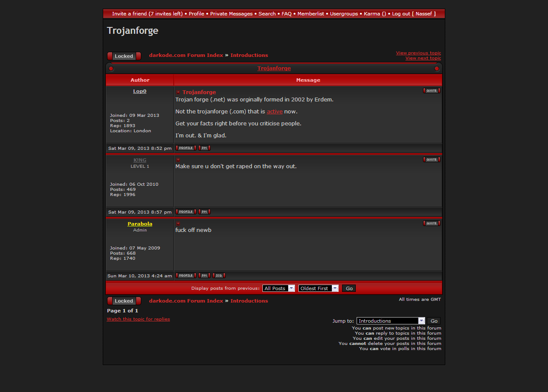Click Quote icon on Lop0's post
Viewport: 548px width, 392px height.
pyautogui.click(x=432, y=91)
